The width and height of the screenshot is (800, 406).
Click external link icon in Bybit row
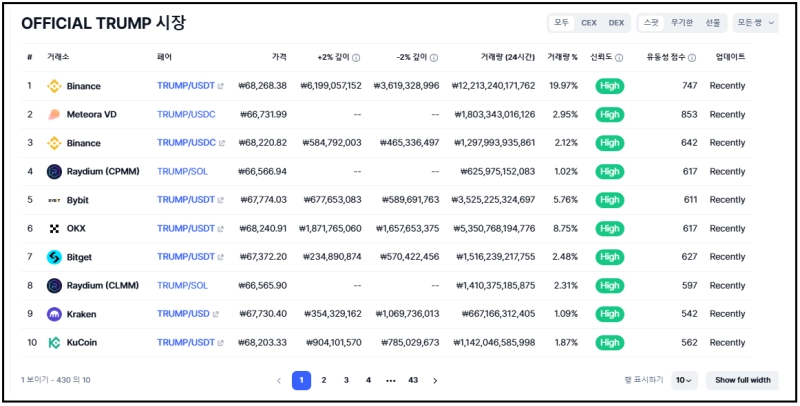[220, 200]
